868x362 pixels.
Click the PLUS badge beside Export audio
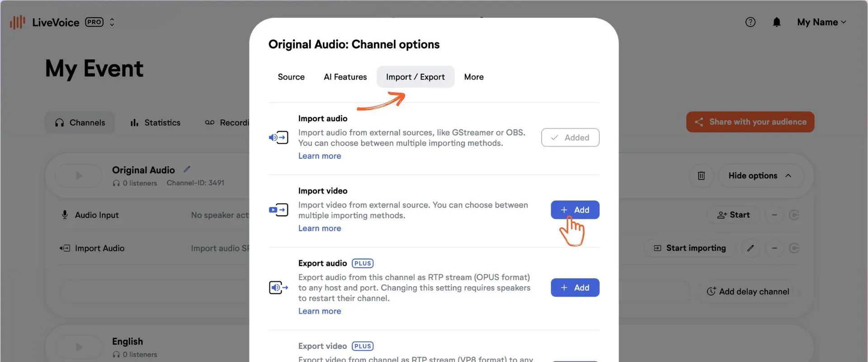[x=363, y=263]
